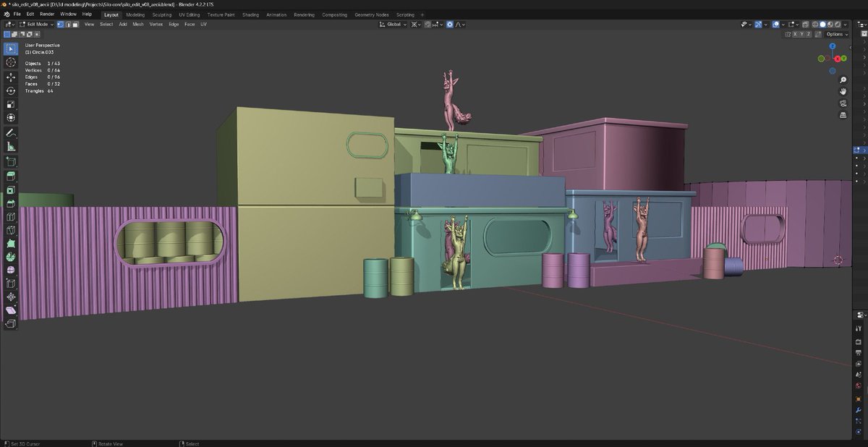Viewport: 868px width, 447px height.
Task: Switch to wireframe viewport shading
Action: [815, 25]
